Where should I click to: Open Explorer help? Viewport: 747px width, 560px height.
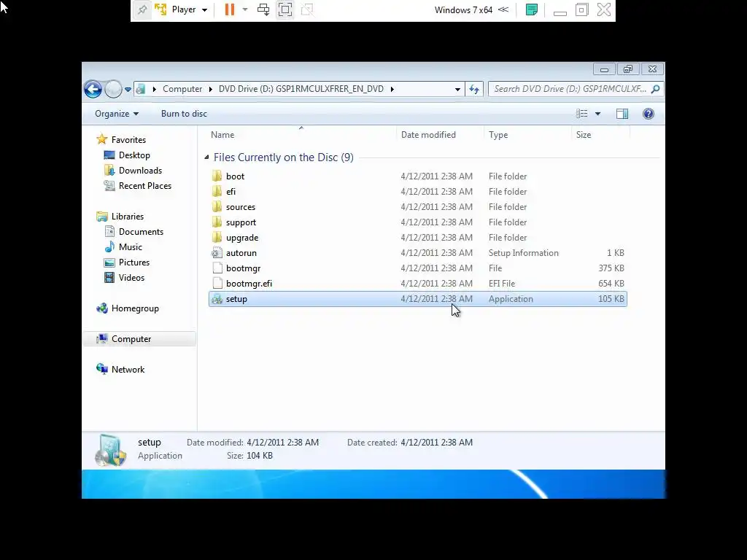click(649, 114)
